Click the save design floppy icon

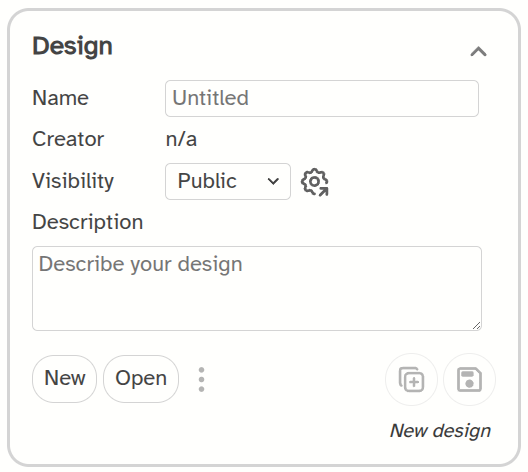[x=469, y=379]
